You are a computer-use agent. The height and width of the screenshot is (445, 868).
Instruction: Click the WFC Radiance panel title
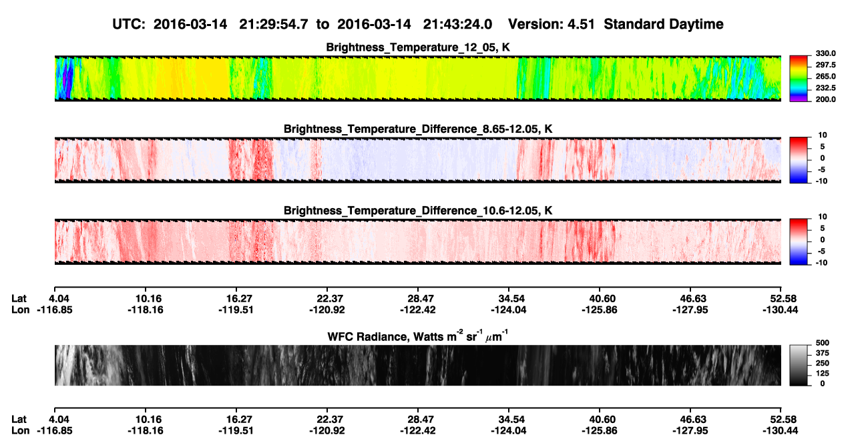tap(418, 336)
